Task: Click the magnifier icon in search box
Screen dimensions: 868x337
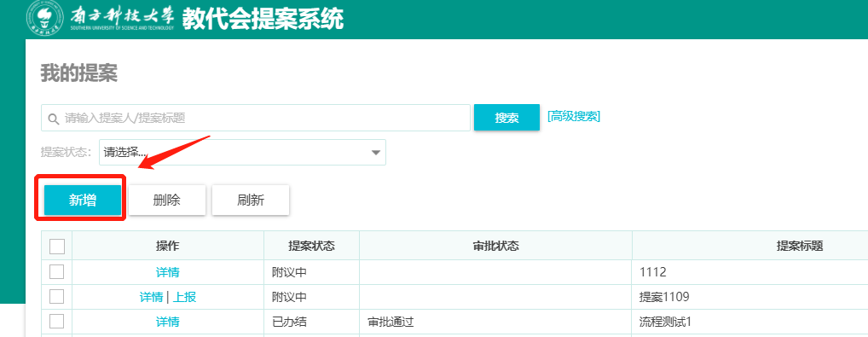Action: tap(54, 118)
